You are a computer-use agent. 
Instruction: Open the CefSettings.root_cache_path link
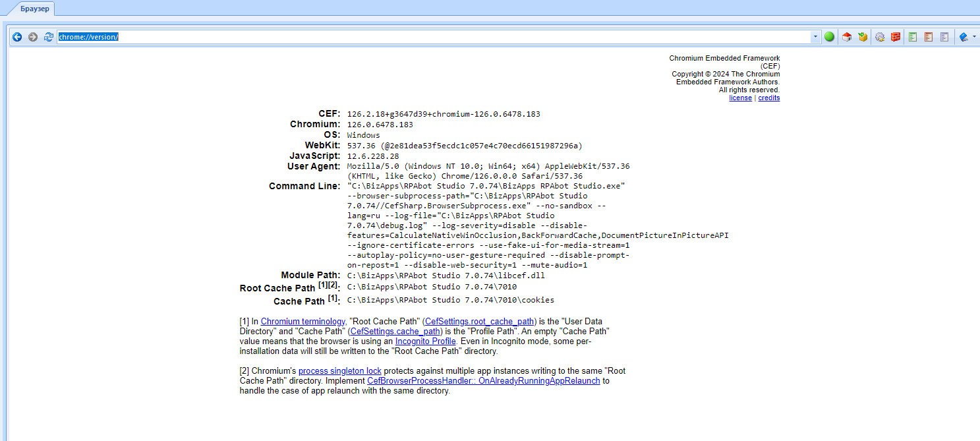(480, 321)
